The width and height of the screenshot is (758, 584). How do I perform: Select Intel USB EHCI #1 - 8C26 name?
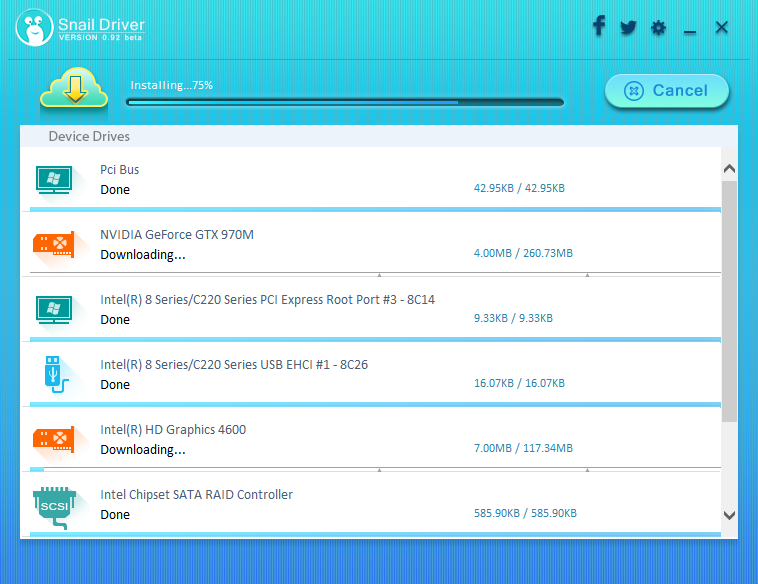(234, 365)
